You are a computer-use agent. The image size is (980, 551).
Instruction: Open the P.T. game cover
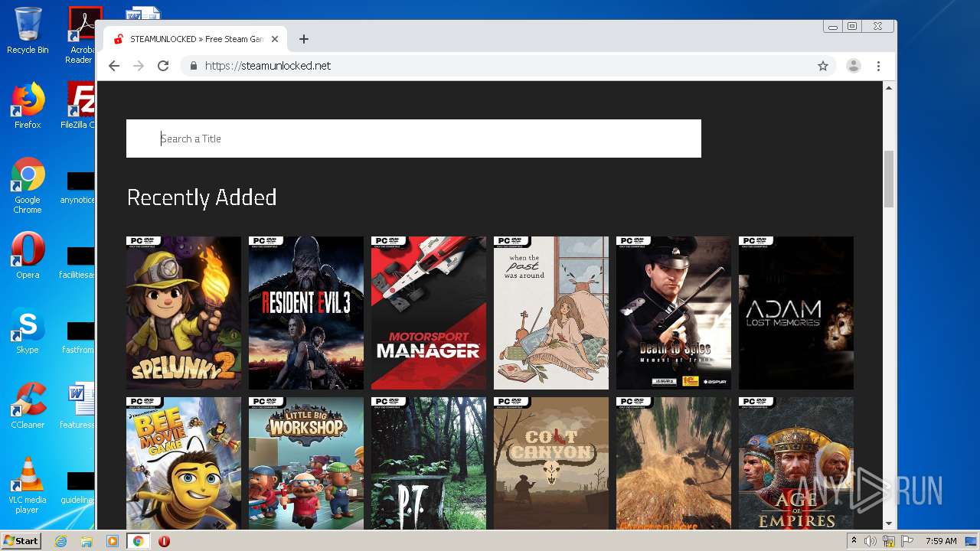coord(429,463)
